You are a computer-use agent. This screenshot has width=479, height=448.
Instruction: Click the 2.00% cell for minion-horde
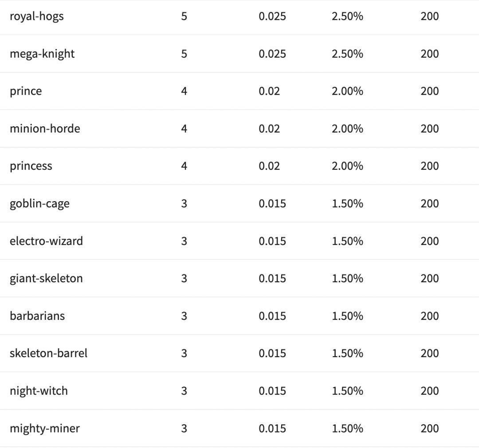[347, 129]
